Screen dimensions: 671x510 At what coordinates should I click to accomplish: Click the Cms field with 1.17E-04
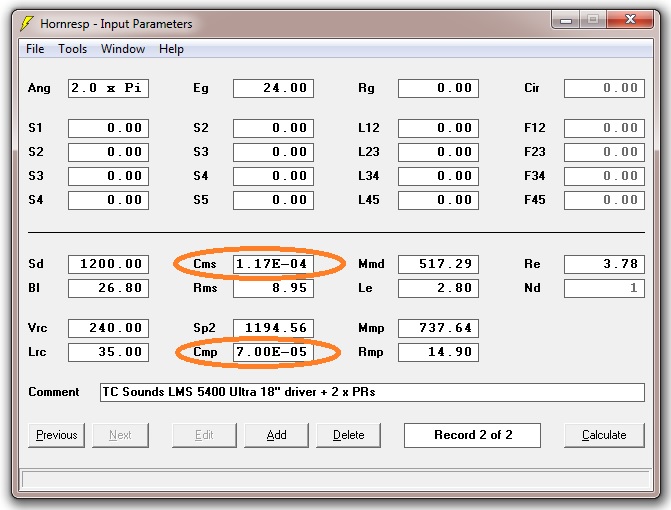pyautogui.click(x=273, y=264)
